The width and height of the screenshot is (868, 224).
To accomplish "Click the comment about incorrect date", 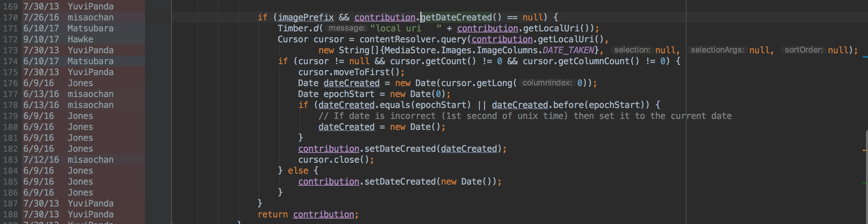I will [x=525, y=116].
